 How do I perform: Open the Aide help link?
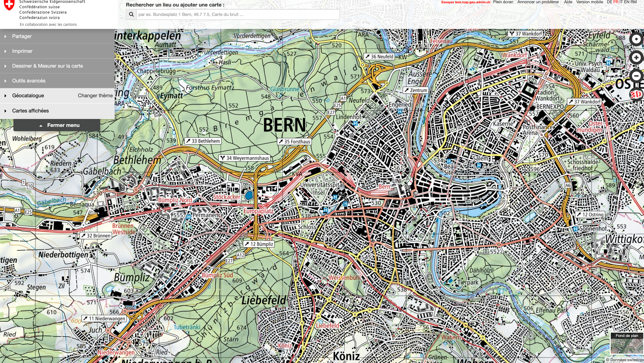pyautogui.click(x=568, y=2)
